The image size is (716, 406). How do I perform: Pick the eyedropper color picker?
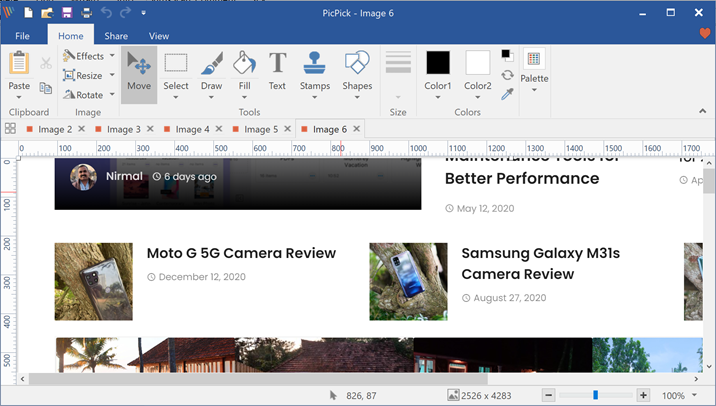click(507, 94)
